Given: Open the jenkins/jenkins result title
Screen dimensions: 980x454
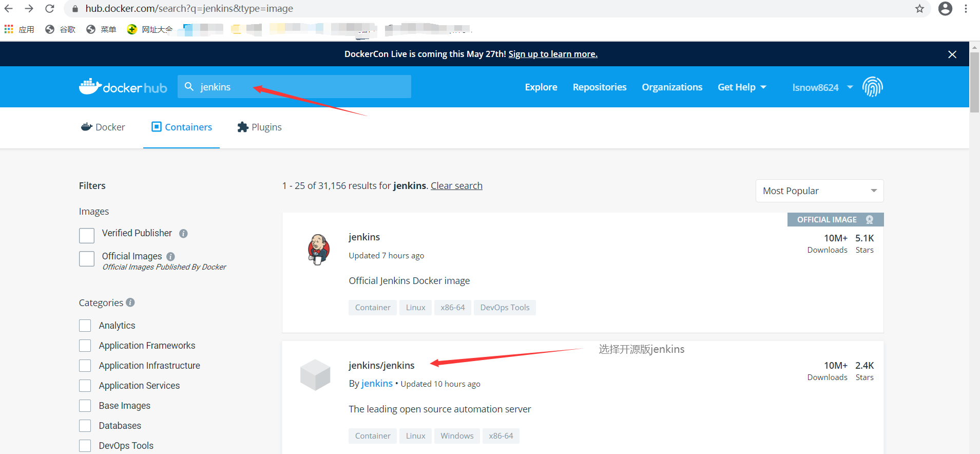Looking at the screenshot, I should [x=381, y=365].
